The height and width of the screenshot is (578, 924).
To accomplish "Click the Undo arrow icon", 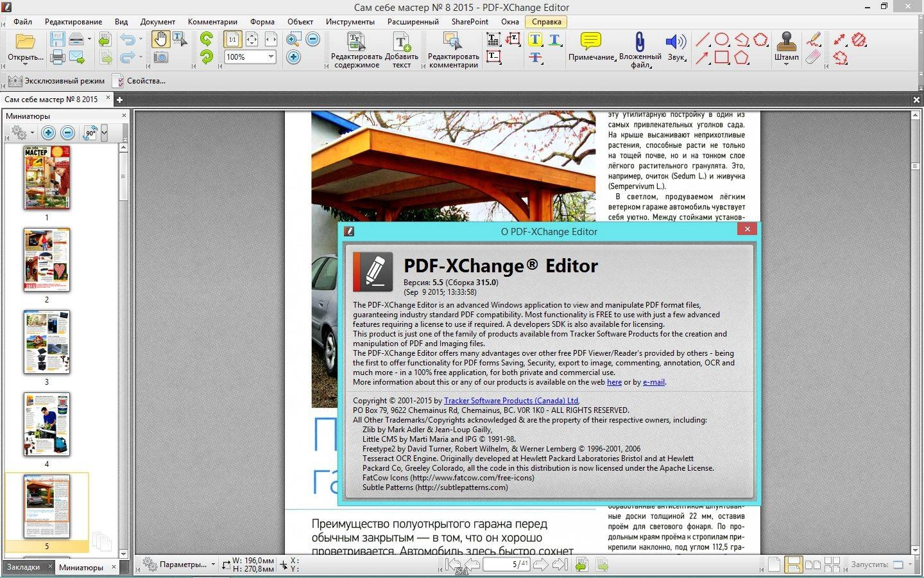I will (128, 40).
